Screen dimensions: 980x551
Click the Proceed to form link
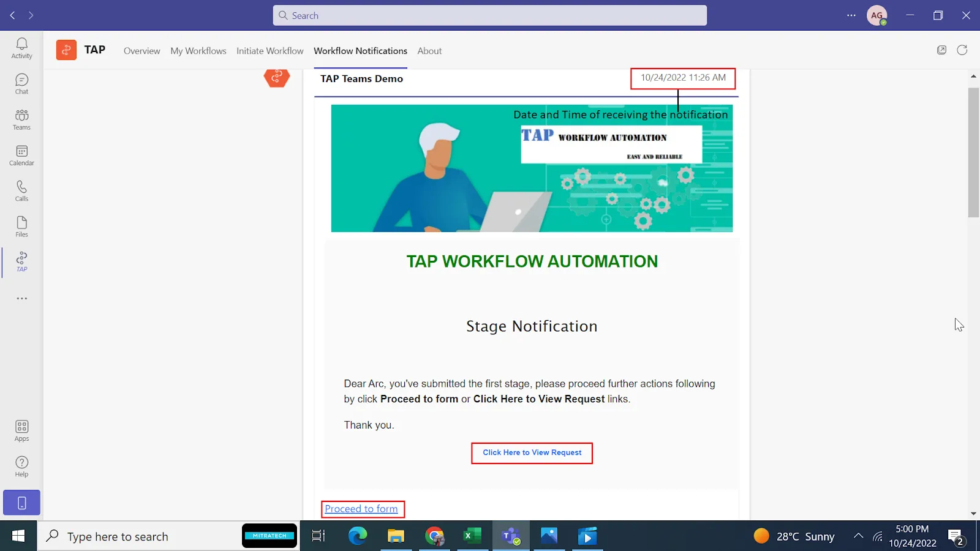pos(361,509)
